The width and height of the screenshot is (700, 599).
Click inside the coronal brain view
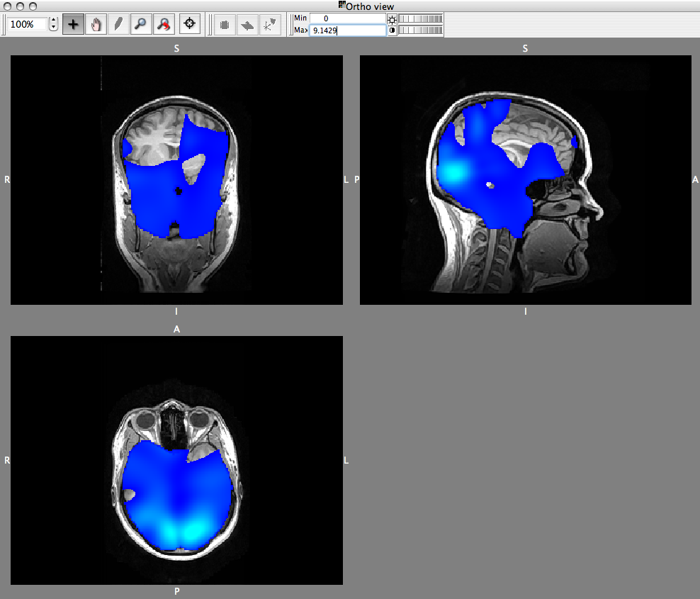176,180
